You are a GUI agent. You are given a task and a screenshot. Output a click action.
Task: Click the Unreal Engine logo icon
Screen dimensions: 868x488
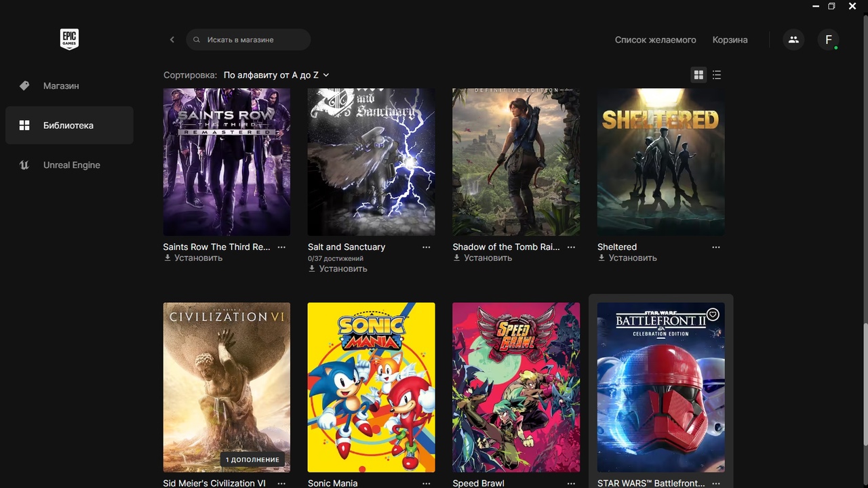point(24,165)
